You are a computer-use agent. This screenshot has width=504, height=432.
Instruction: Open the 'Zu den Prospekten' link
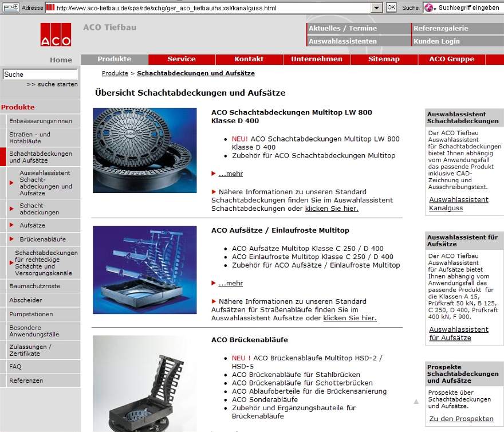(461, 419)
